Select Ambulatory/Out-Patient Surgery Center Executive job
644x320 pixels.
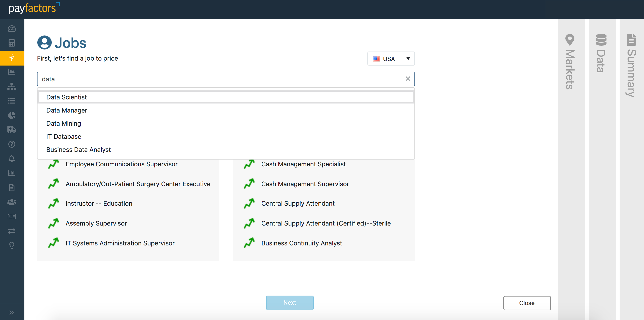(138, 184)
